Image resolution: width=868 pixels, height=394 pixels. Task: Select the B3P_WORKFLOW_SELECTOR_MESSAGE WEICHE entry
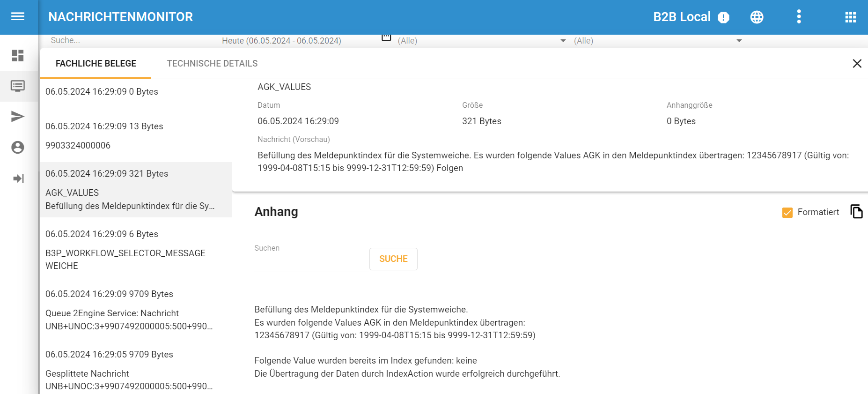coord(136,250)
